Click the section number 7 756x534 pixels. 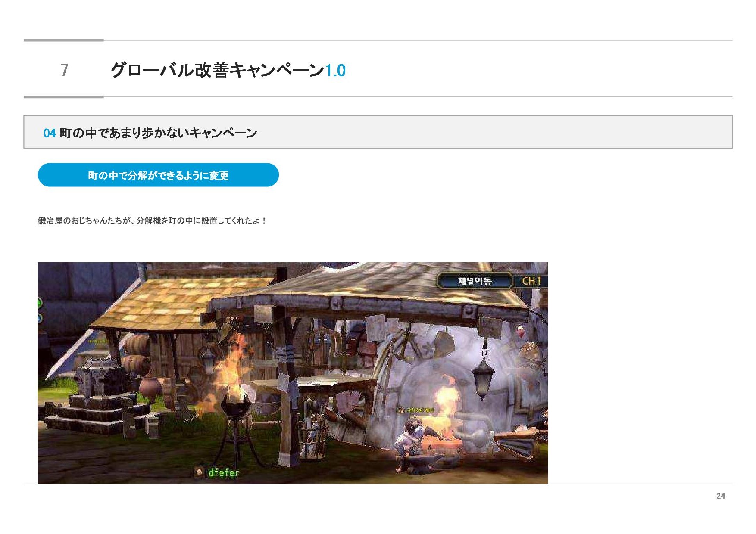64,70
